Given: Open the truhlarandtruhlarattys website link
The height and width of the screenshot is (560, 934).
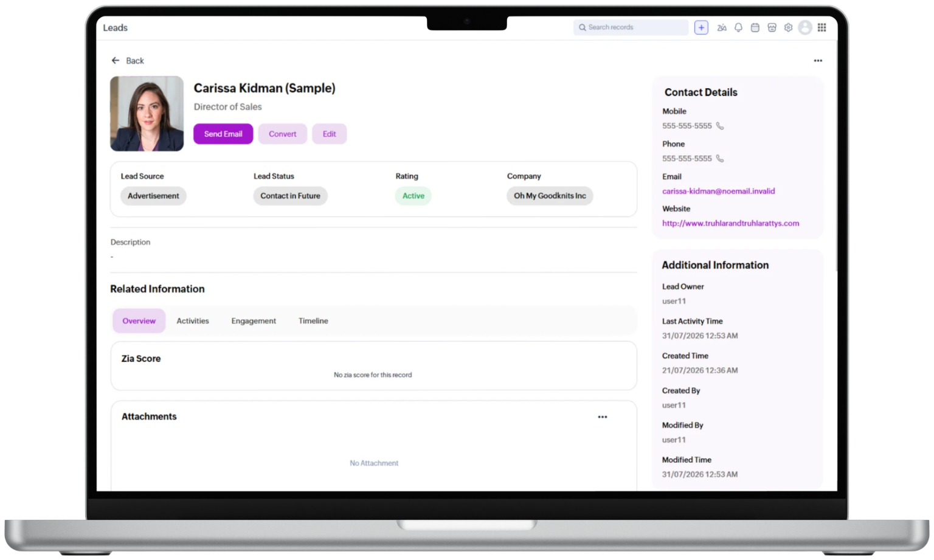Looking at the screenshot, I should coord(730,223).
